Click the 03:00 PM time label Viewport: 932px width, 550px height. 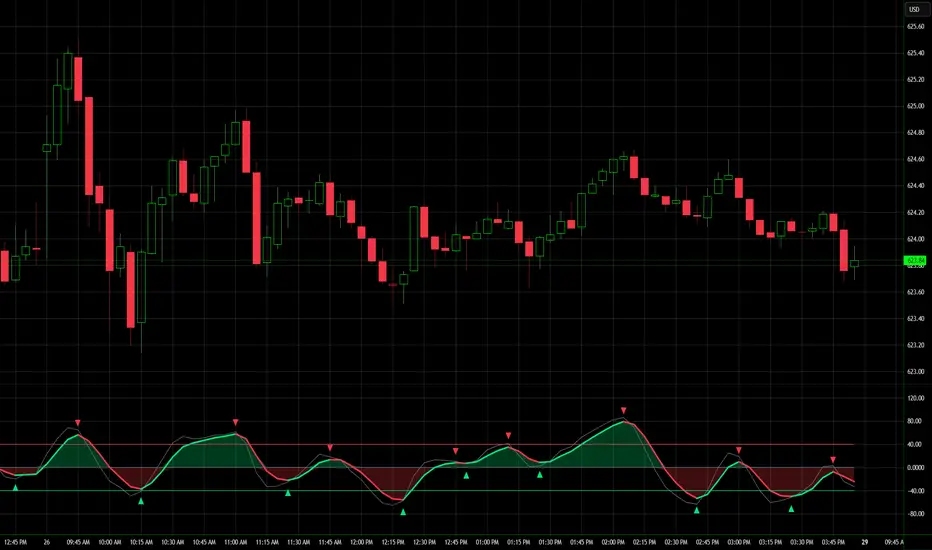tap(739, 542)
